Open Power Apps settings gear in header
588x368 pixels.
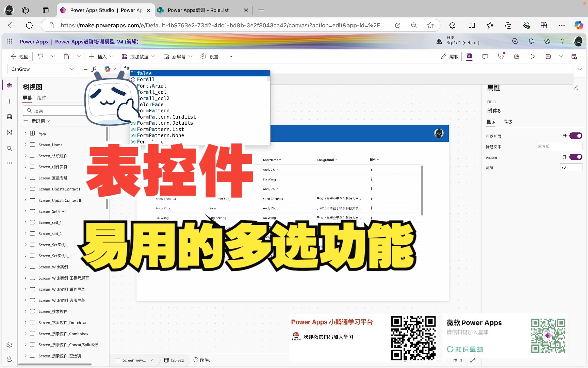pos(547,41)
